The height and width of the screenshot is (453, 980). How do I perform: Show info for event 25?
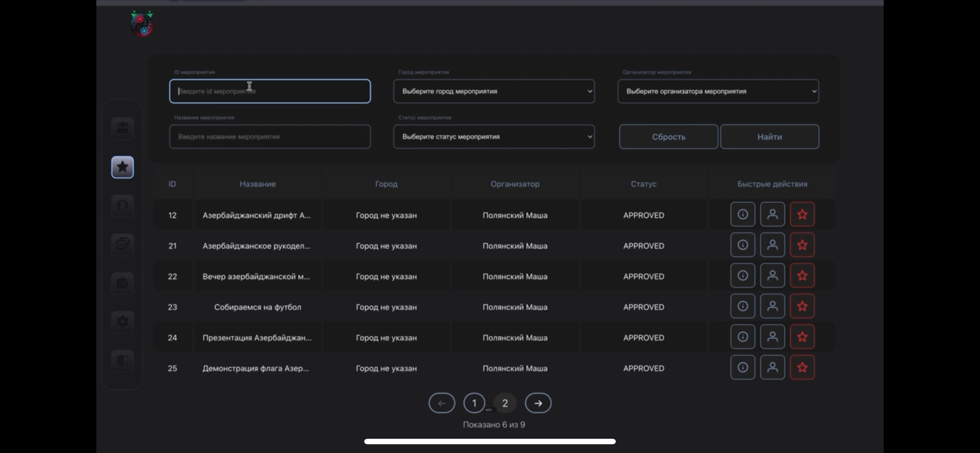tap(743, 367)
